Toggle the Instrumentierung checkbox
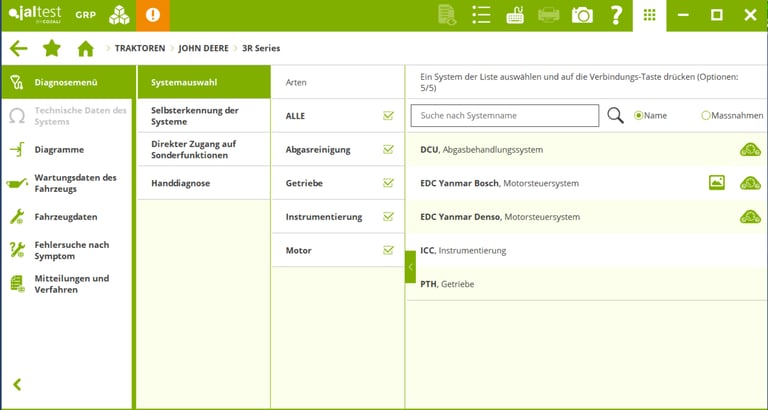This screenshot has width=768, height=410. 388,217
